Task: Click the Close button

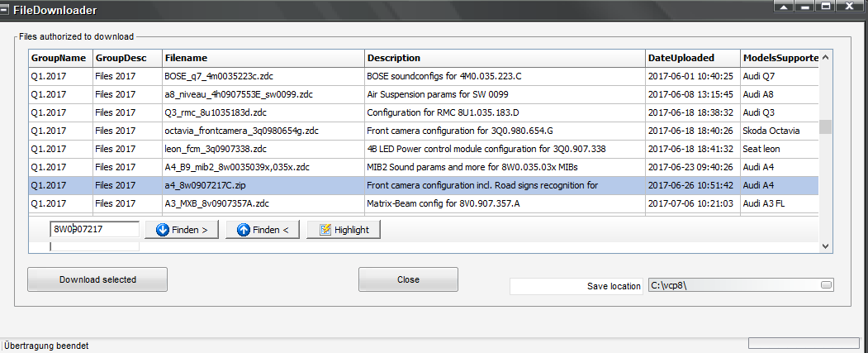Action: (x=408, y=279)
